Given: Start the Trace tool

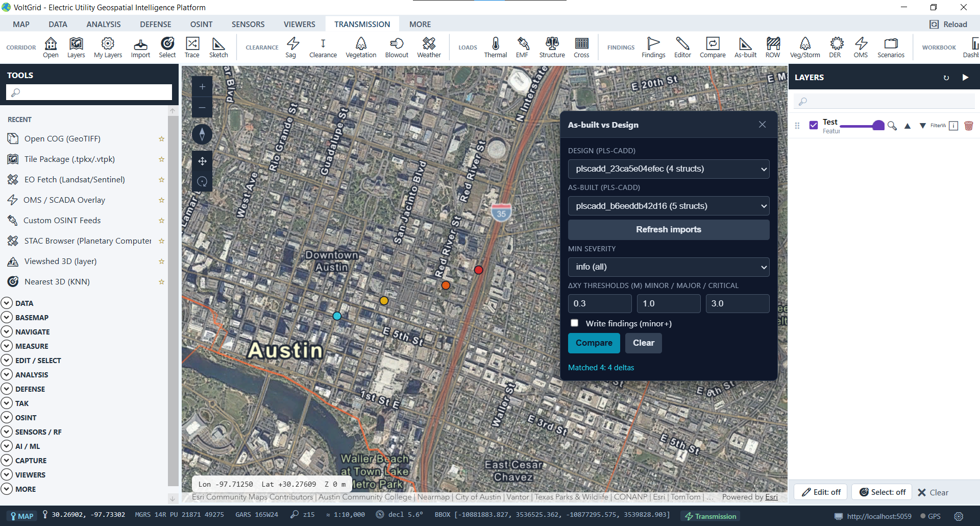Looking at the screenshot, I should 192,47.
